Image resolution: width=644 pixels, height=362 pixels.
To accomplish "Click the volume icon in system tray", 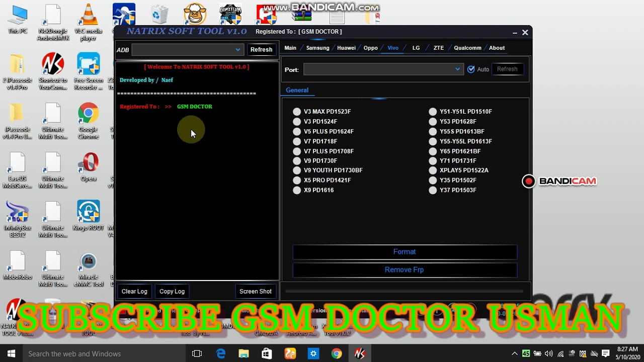I will [549, 353].
